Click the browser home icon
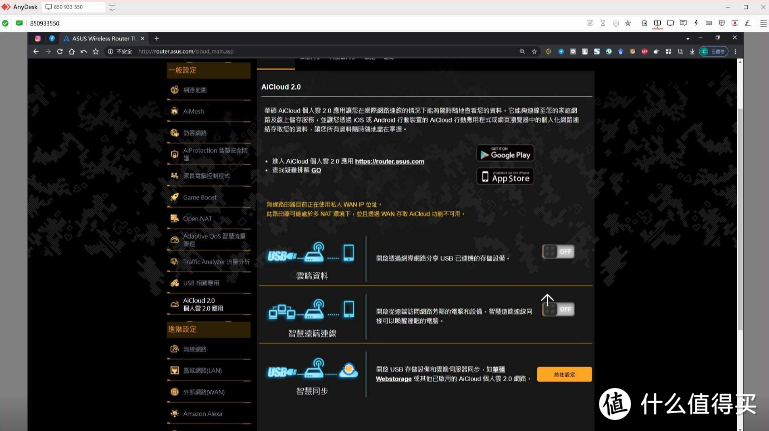 point(72,51)
